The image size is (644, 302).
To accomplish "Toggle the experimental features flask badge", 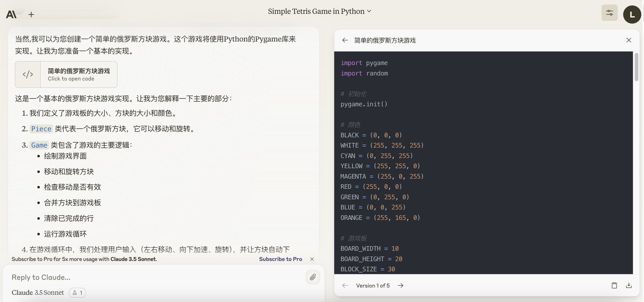I will point(77,292).
